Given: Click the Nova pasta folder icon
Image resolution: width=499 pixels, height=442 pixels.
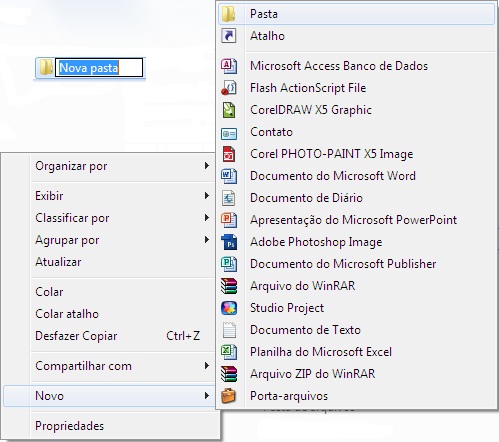Looking at the screenshot, I should point(46,67).
